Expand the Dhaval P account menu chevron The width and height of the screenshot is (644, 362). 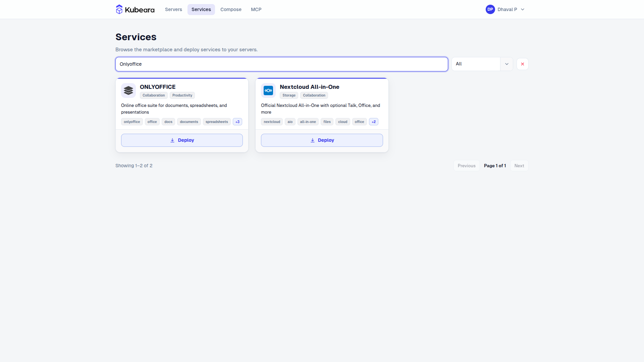coord(523,9)
